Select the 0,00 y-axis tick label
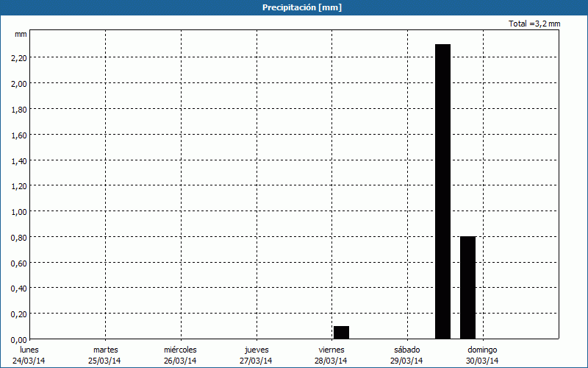This screenshot has width=588, height=368. 19,339
